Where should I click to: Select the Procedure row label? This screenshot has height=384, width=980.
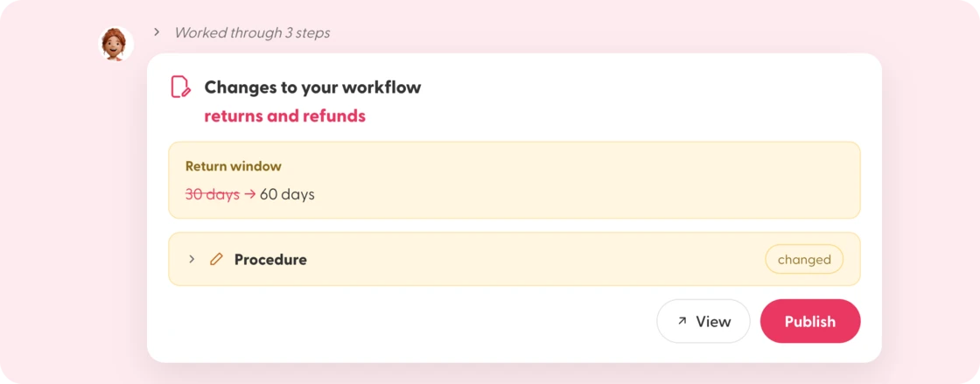(270, 259)
